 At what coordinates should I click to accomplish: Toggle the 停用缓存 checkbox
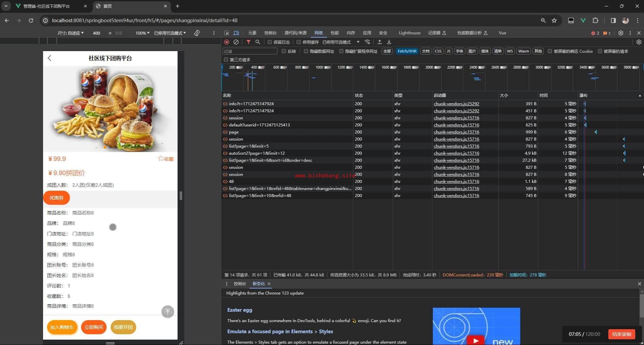(x=298, y=42)
